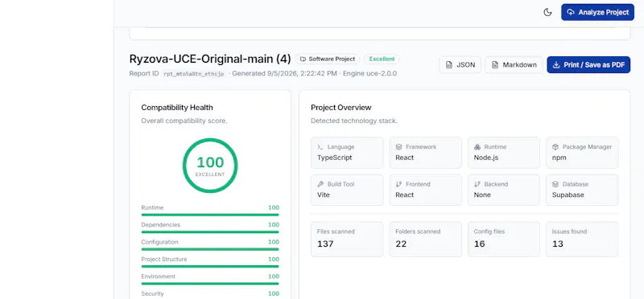
Task: Click the TypeScript language value
Action: pyautogui.click(x=334, y=158)
